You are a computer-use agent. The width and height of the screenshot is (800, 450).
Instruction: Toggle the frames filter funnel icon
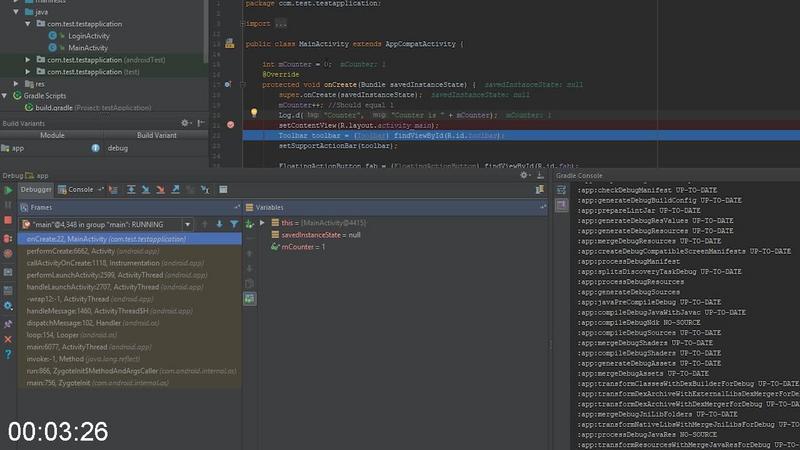(x=234, y=224)
